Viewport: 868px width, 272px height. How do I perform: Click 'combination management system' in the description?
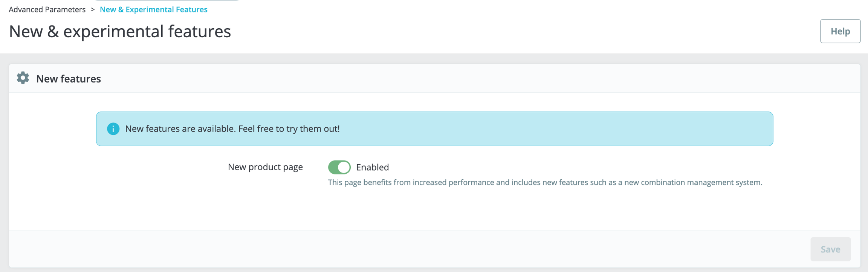click(701, 182)
